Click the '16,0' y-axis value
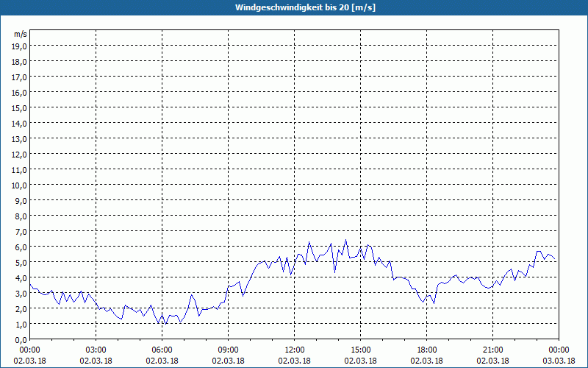 pos(20,93)
